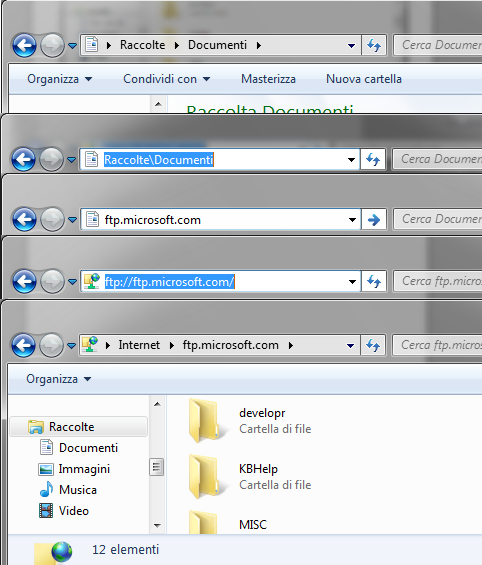482x565 pixels.
Task: Select Raccolte in navigation pane
Action: (79, 427)
